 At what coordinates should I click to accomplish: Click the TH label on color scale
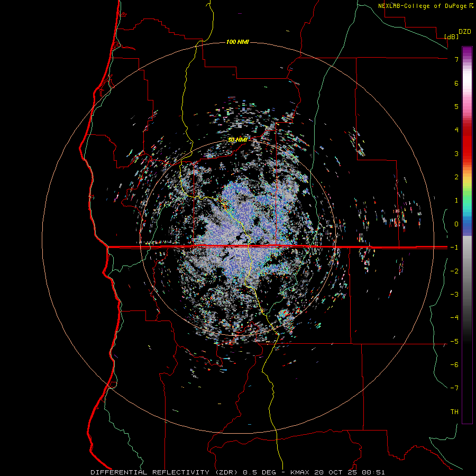[x=454, y=412]
